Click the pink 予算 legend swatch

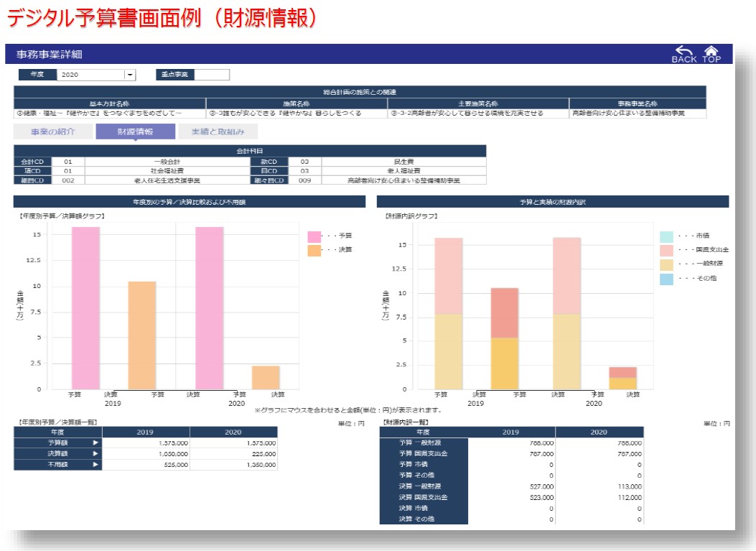pyautogui.click(x=314, y=236)
